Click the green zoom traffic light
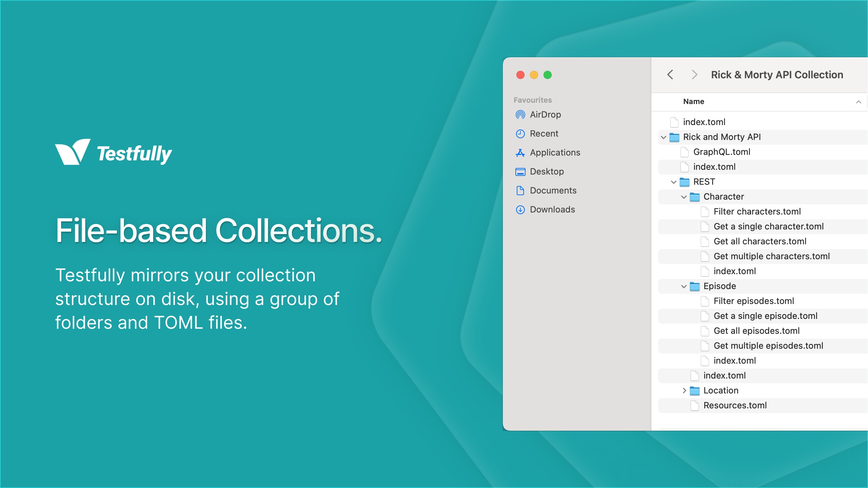 (x=548, y=75)
